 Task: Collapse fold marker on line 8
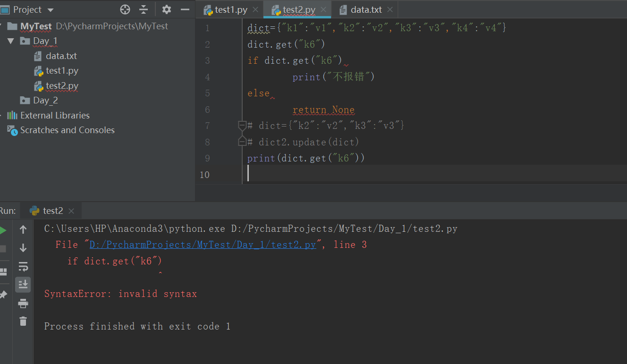(242, 142)
